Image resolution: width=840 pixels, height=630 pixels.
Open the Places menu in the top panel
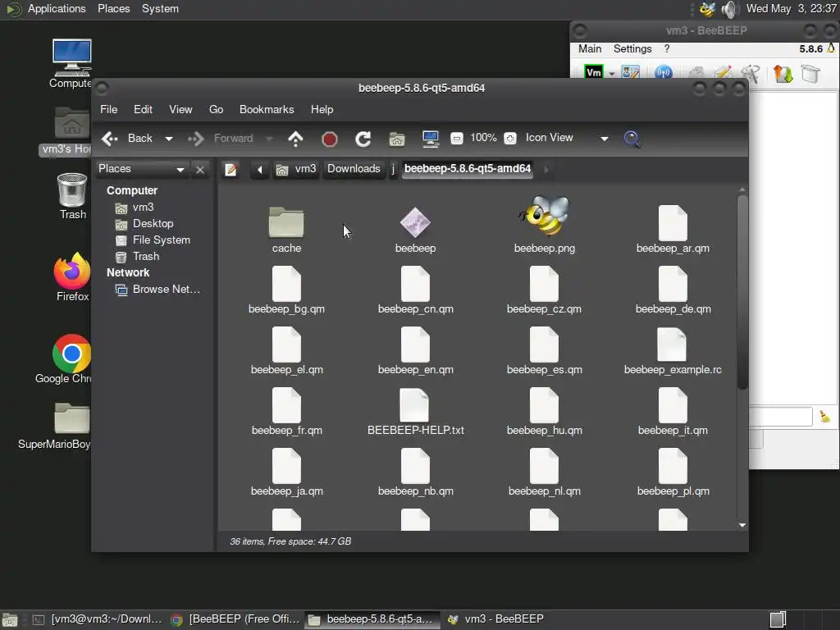coord(113,8)
